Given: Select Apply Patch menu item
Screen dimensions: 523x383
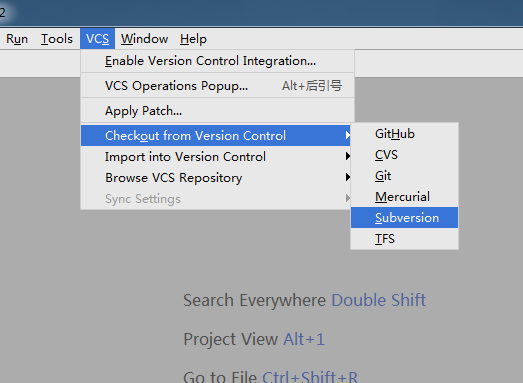Looking at the screenshot, I should [x=217, y=111].
